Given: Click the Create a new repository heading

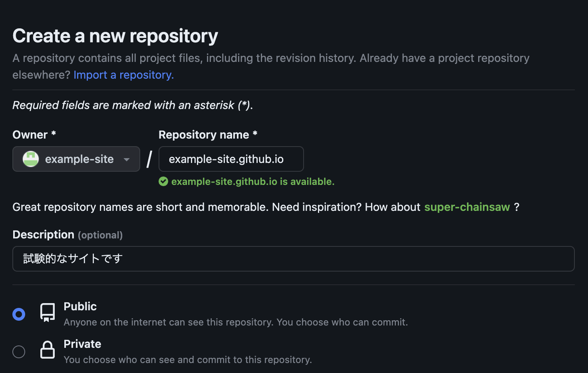Looking at the screenshot, I should [x=115, y=36].
